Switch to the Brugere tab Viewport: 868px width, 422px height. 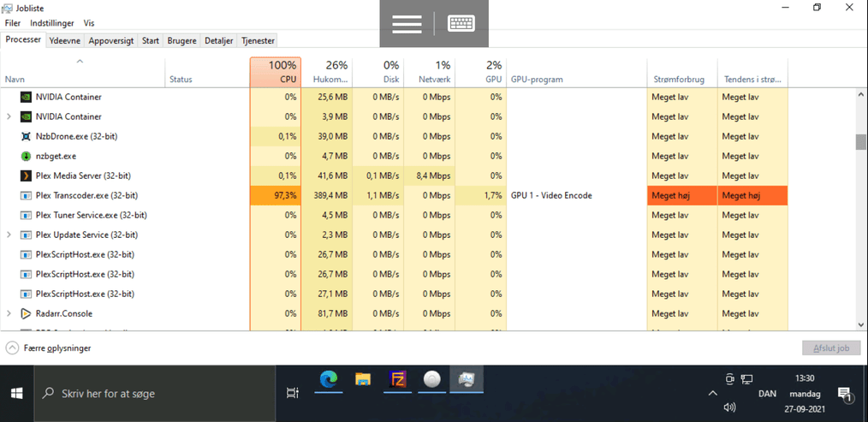[182, 40]
